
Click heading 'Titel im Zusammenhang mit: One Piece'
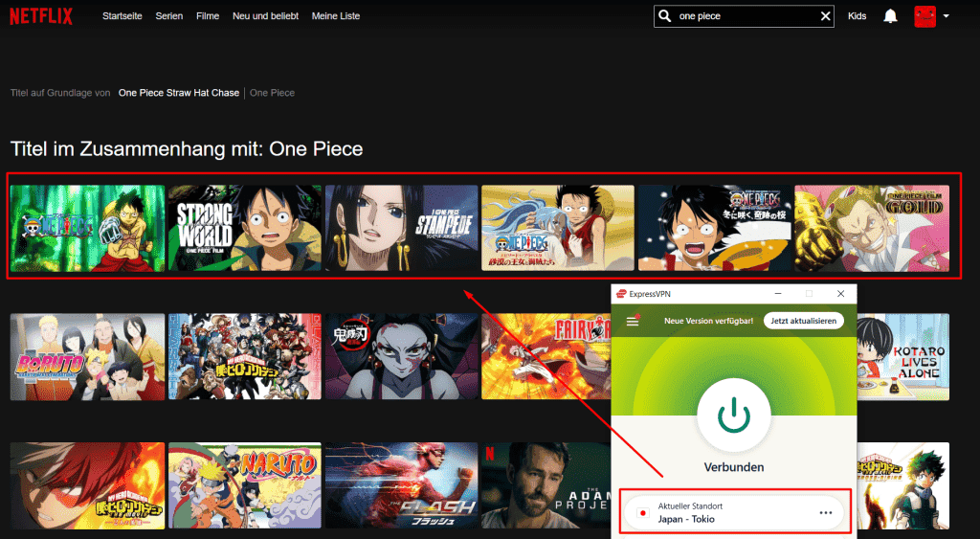[x=187, y=148]
